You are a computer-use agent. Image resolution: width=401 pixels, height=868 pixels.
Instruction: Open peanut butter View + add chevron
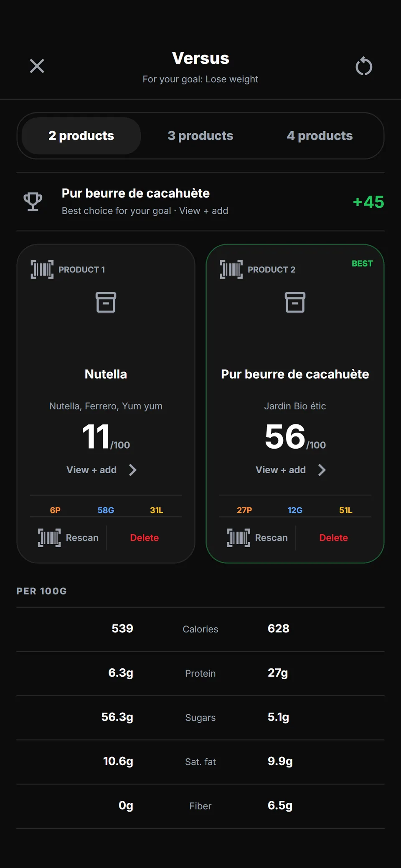pos(322,470)
